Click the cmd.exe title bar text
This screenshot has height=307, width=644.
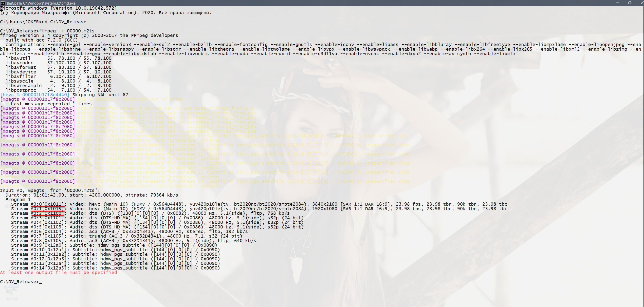point(41,3)
